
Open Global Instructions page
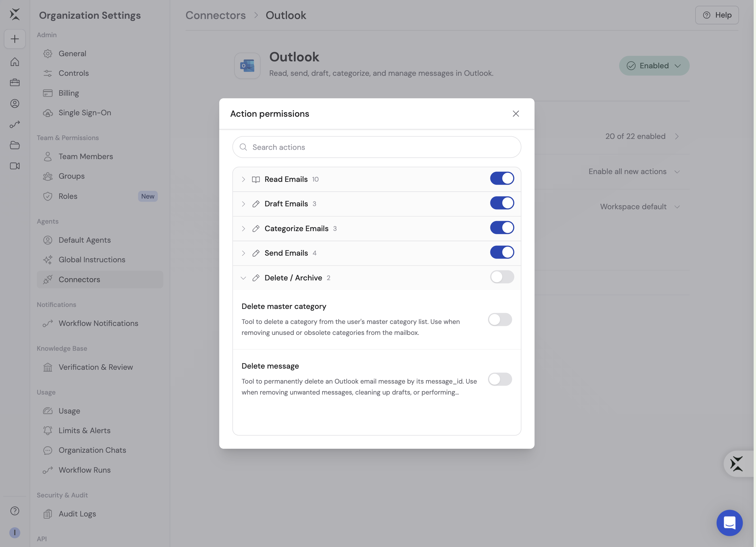coord(100,260)
